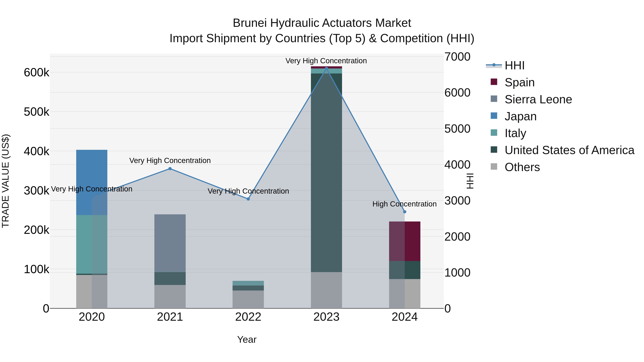Click the 2024 x-axis label

click(405, 317)
